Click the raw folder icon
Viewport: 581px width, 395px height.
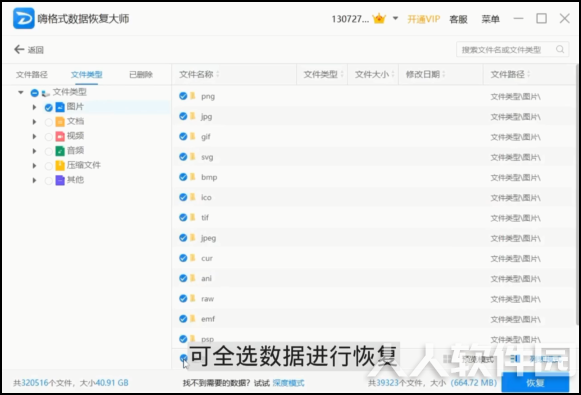(193, 298)
